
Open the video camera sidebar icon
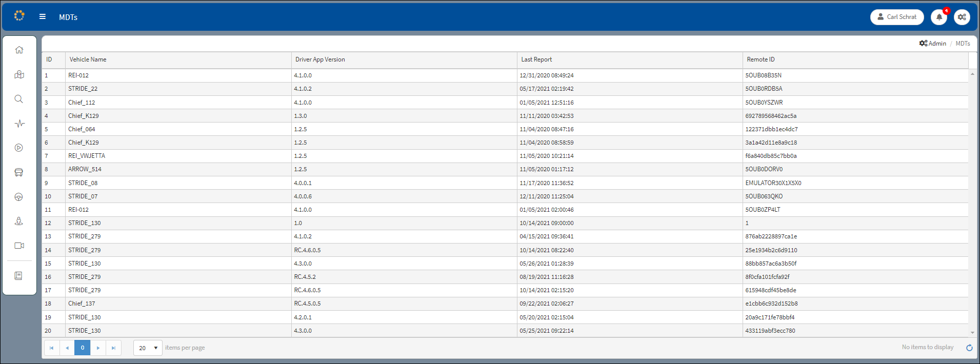pos(19,246)
